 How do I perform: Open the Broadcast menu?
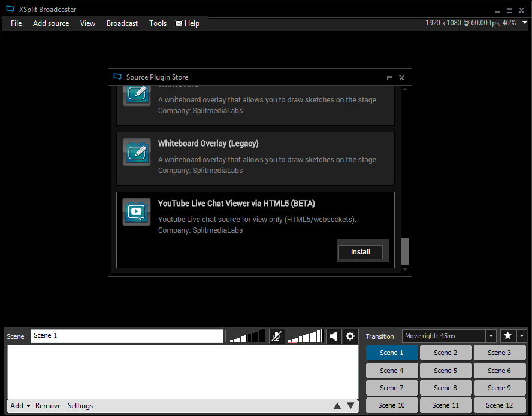122,23
